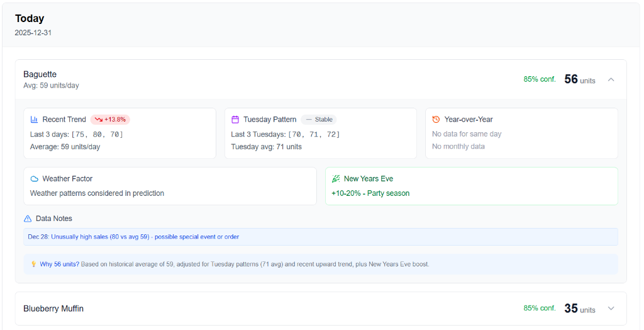Click the Today heading at top
This screenshot has height=330, width=644.
30,19
